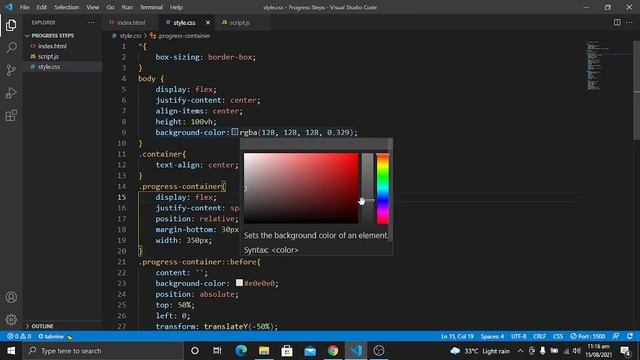Viewport: 640px width, 360px height.
Task: Open the Help menu
Action: pos(176,7)
